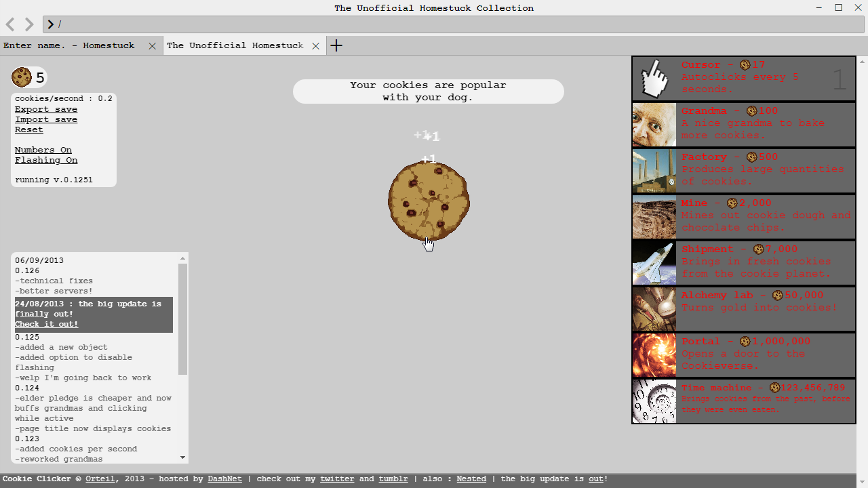The height and width of the screenshot is (488, 868).
Task: Click the big chocolate chip cookie
Action: 429,201
